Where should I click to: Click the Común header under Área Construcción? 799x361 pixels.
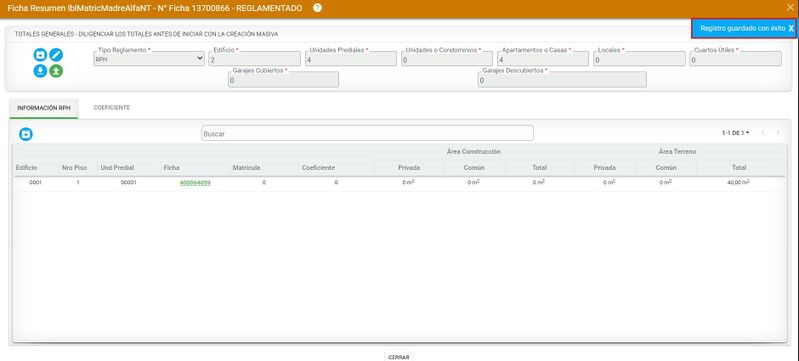474,167
